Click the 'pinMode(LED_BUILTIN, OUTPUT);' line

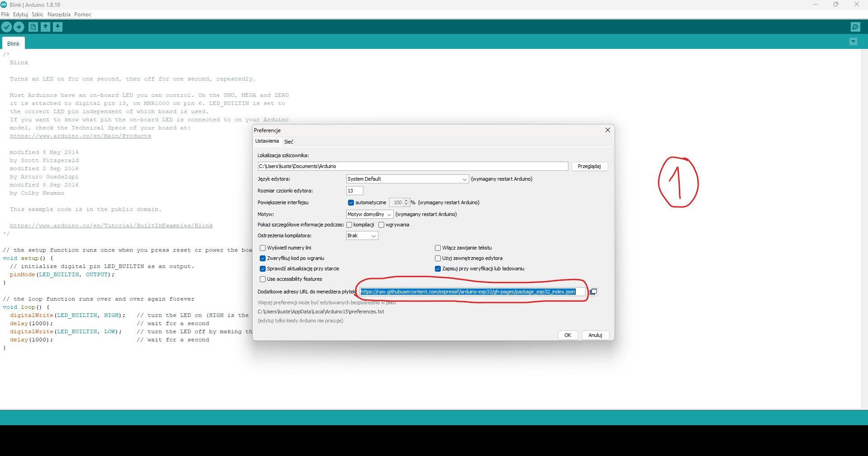[x=62, y=274]
